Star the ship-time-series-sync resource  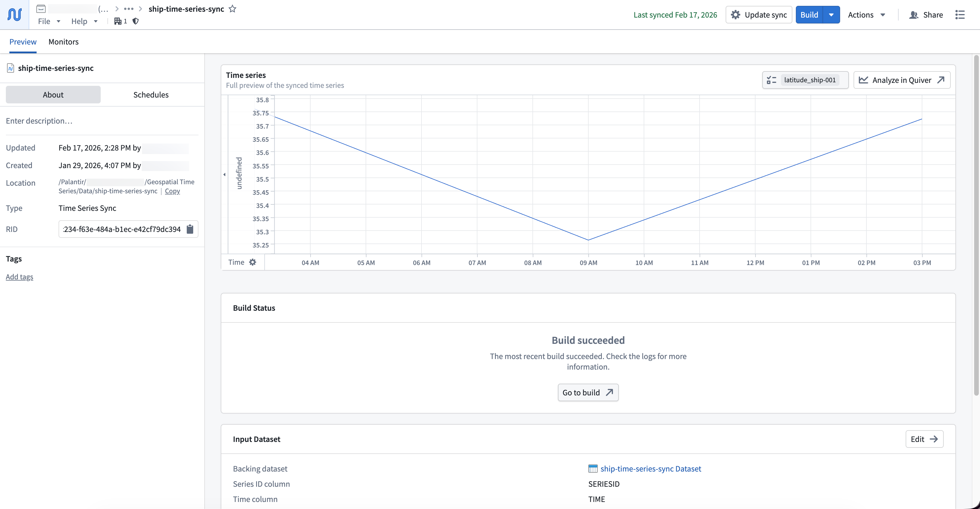pos(232,9)
